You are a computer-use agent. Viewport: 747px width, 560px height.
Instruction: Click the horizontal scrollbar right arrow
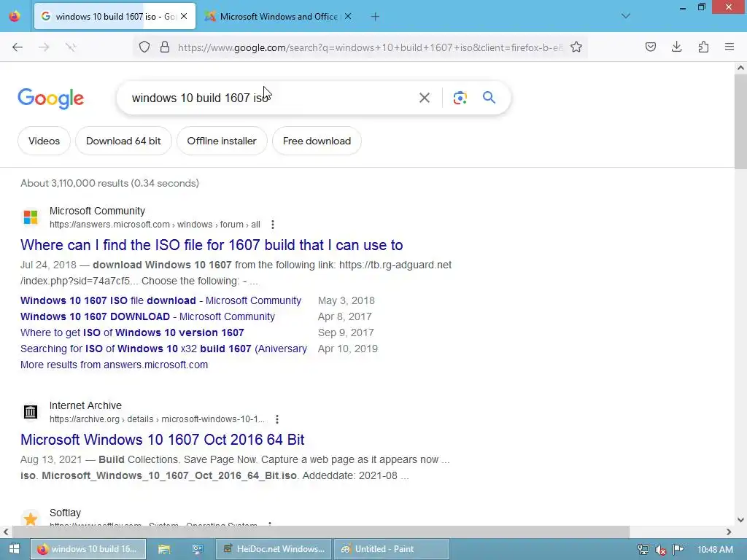tap(729, 532)
